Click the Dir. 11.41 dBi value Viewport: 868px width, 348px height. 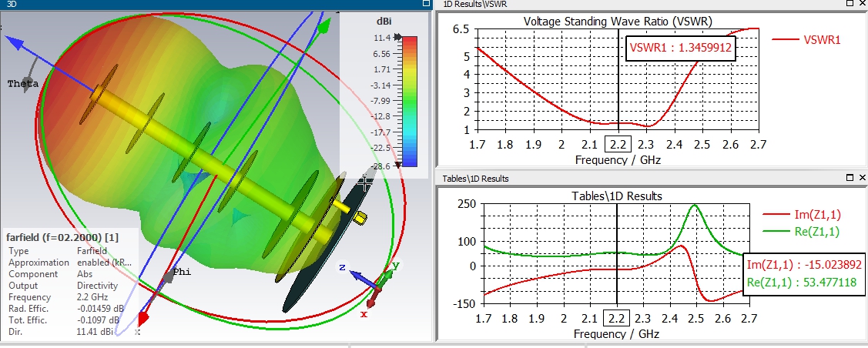pyautogui.click(x=95, y=332)
